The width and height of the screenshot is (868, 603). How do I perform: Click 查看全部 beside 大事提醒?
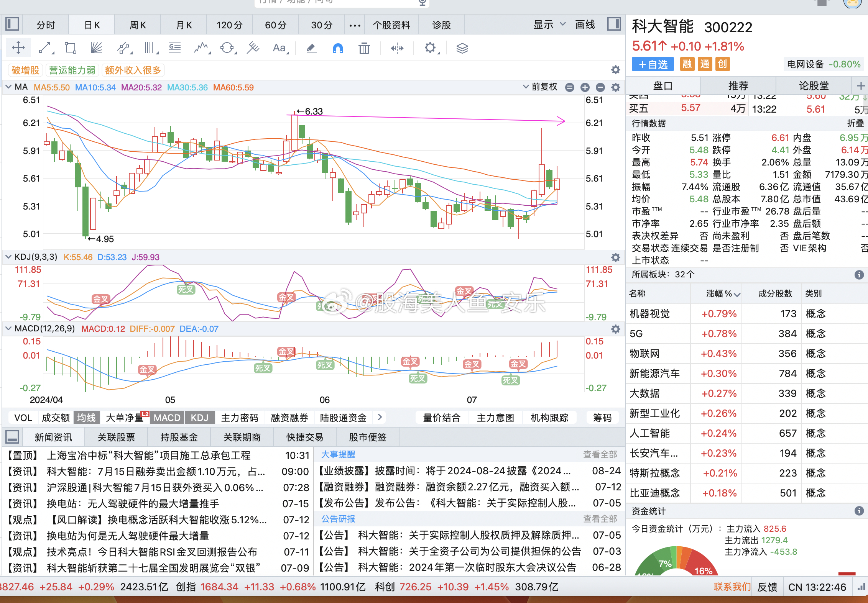tap(600, 454)
